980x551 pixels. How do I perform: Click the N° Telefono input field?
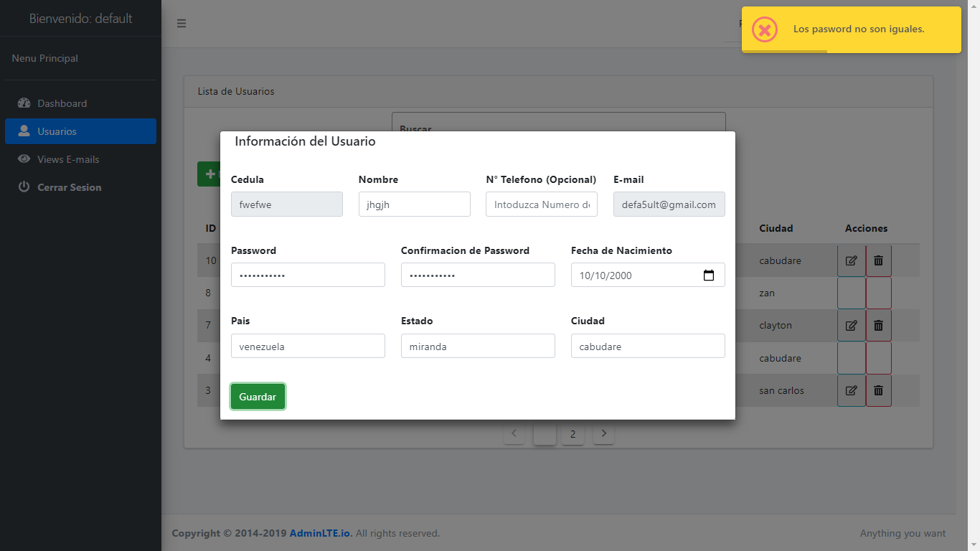coord(542,204)
